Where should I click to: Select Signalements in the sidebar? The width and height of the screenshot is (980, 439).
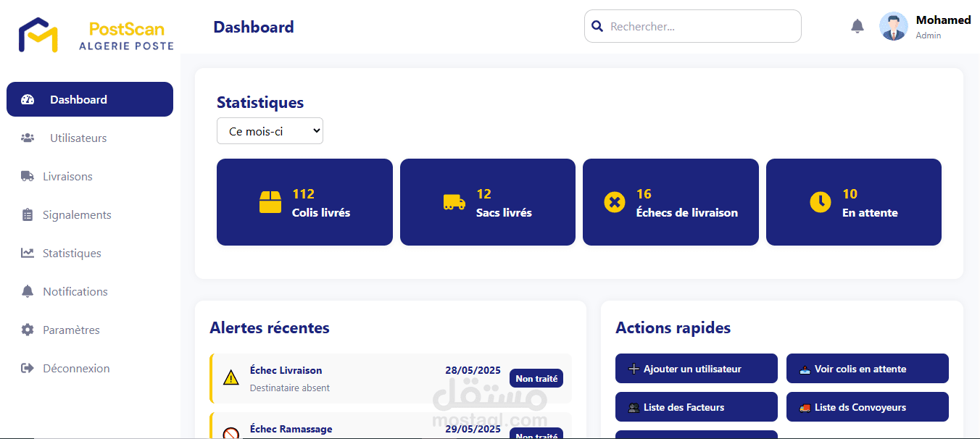pyautogui.click(x=90, y=214)
